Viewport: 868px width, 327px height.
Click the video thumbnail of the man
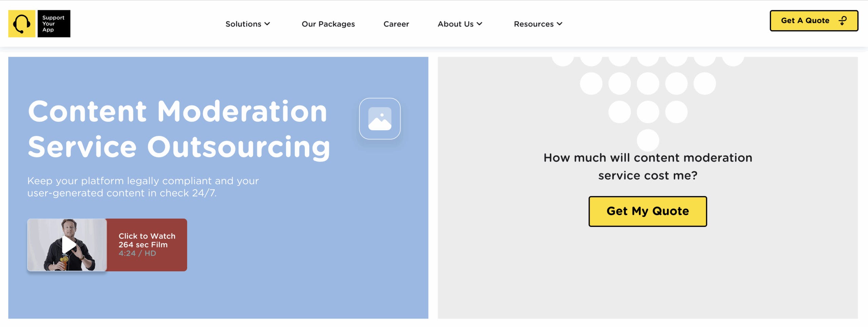pos(67,245)
